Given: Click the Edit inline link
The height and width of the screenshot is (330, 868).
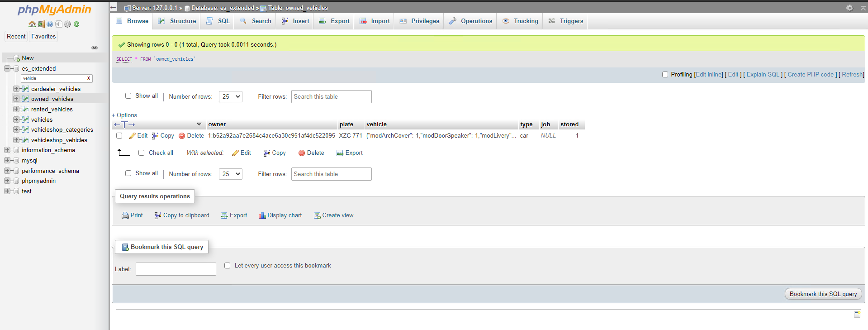Looking at the screenshot, I should coord(708,75).
